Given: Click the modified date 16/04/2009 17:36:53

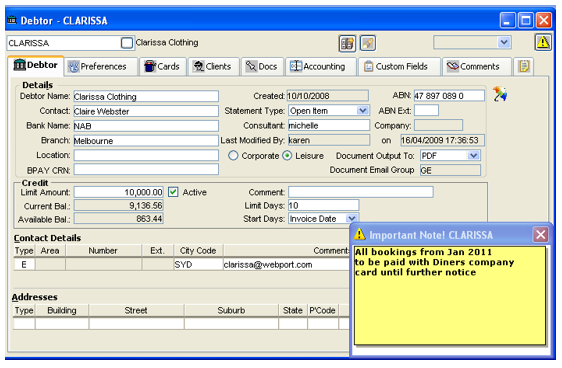Looking at the screenshot, I should [442, 140].
